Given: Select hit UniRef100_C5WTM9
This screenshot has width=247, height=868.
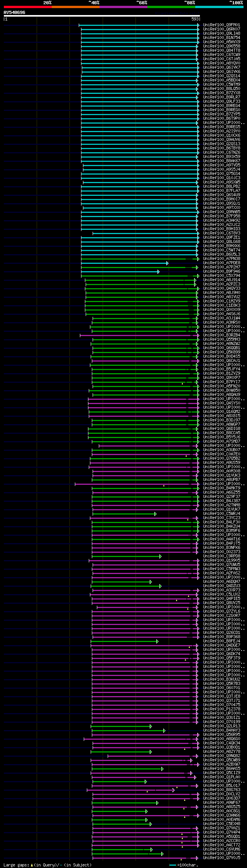Looking at the screenshot, I should tap(222, 85).
